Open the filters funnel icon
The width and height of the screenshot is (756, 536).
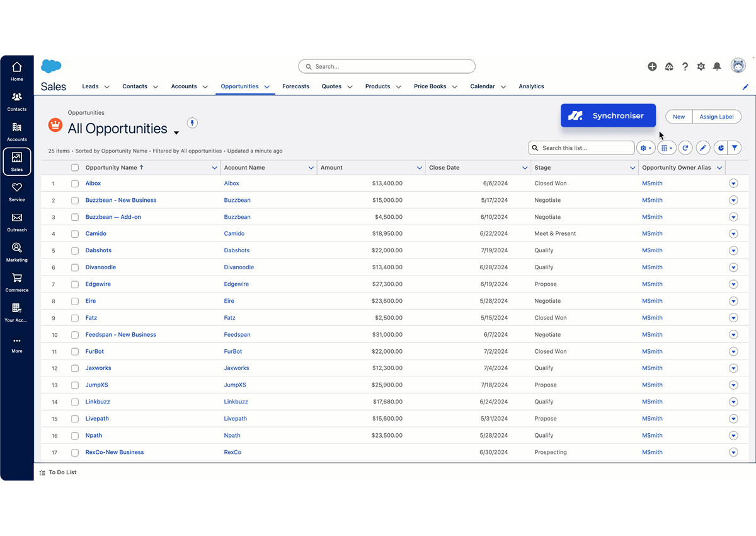pos(735,148)
